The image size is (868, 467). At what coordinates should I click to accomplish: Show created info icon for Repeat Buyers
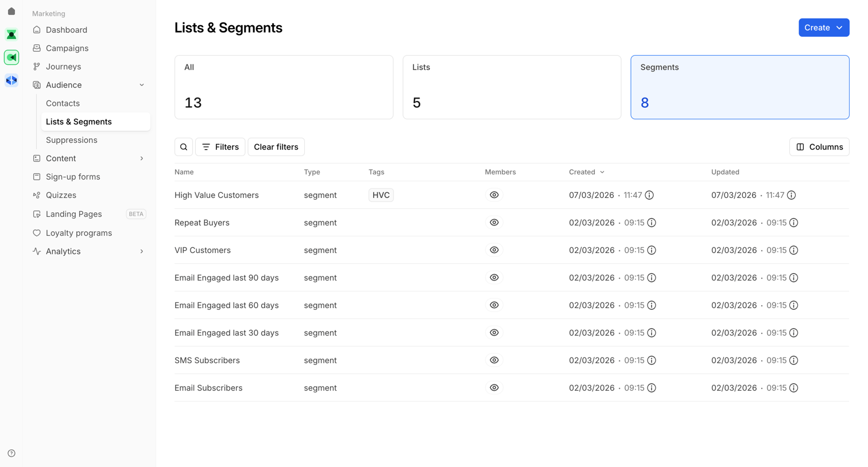pos(652,223)
